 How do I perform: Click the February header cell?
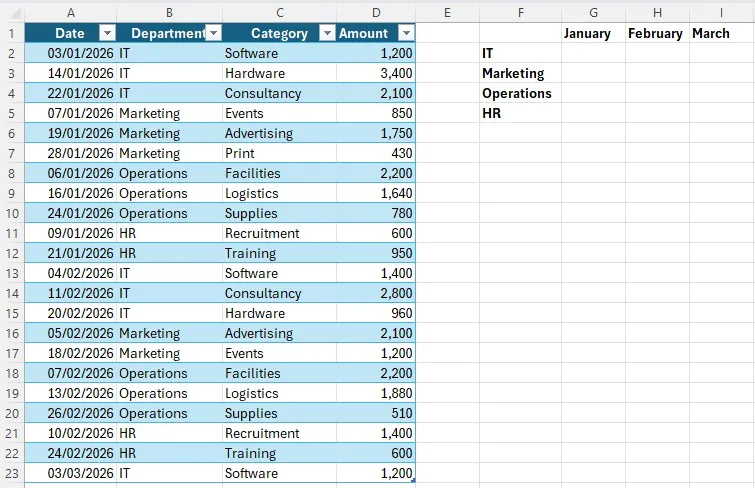point(657,33)
